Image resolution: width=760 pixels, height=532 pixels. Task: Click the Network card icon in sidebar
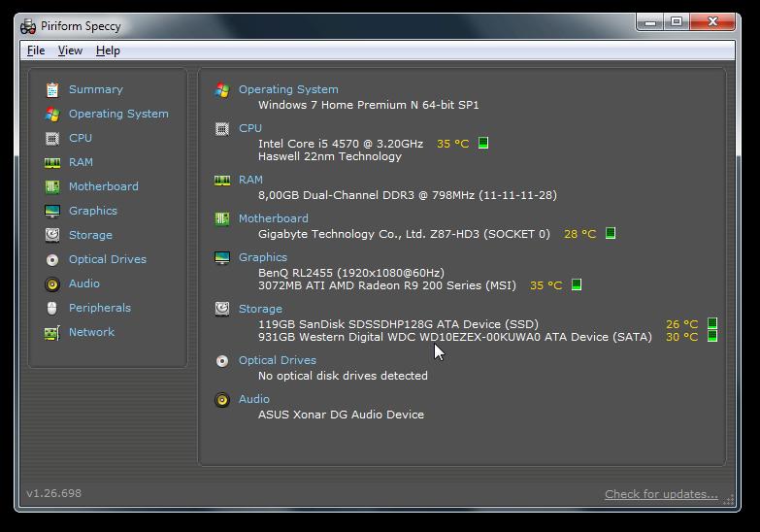[52, 333]
